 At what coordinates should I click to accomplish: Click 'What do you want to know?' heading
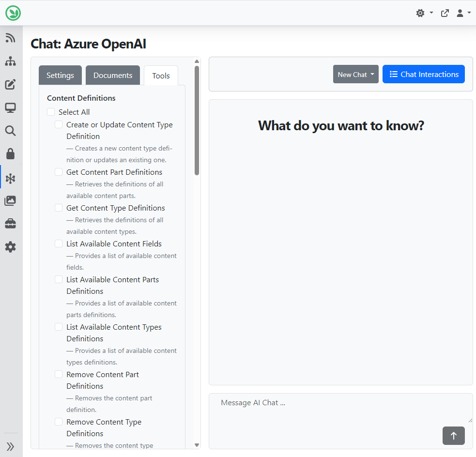coord(341,126)
